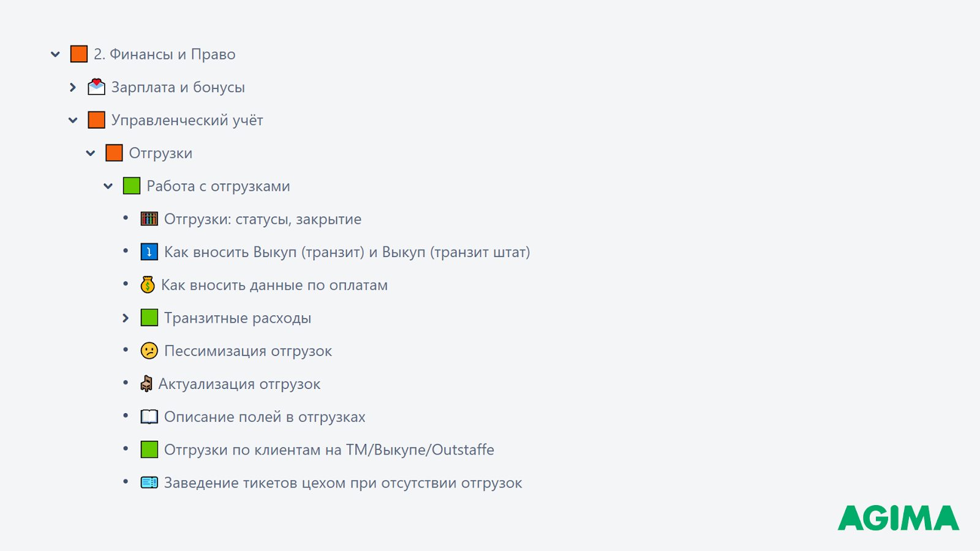Open Описание полей в отгрузках page
The height and width of the screenshot is (551, 980).
(265, 417)
